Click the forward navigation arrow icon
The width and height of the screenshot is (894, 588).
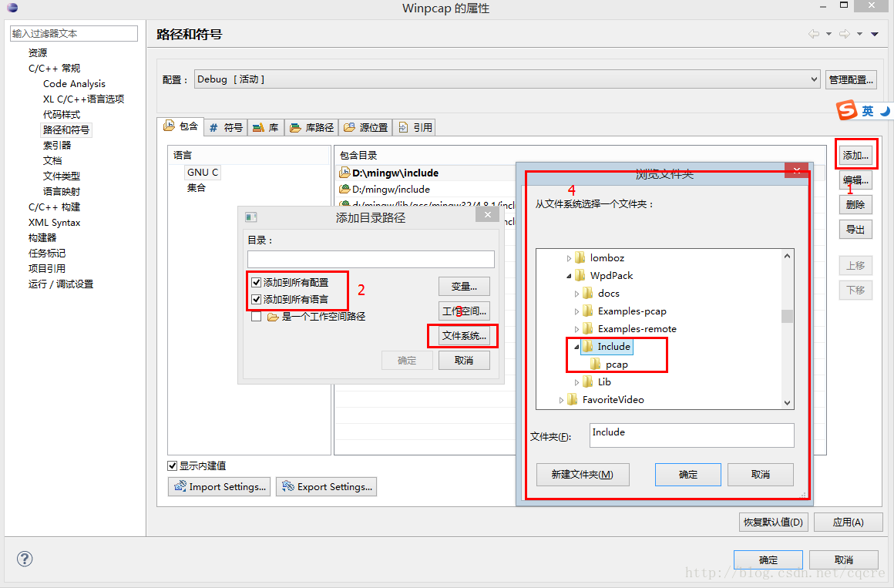click(845, 34)
